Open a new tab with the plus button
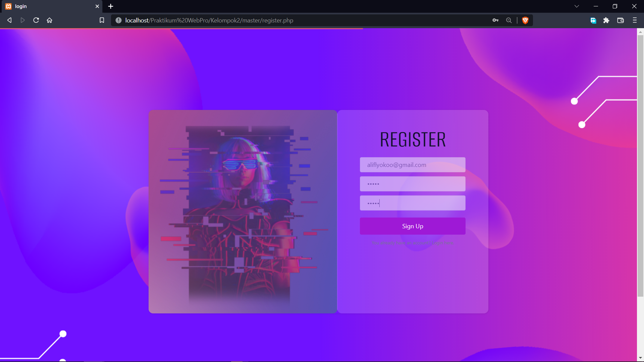The height and width of the screenshot is (362, 644). (111, 6)
